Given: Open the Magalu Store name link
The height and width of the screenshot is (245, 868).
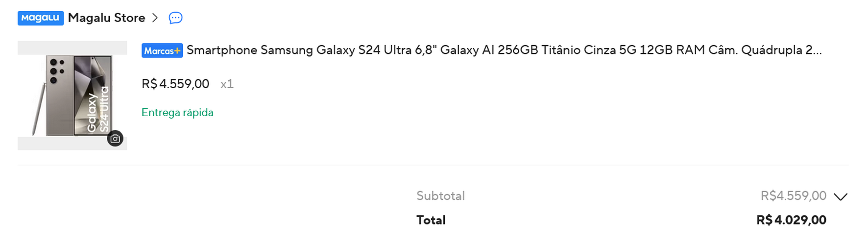Looking at the screenshot, I should click(106, 18).
